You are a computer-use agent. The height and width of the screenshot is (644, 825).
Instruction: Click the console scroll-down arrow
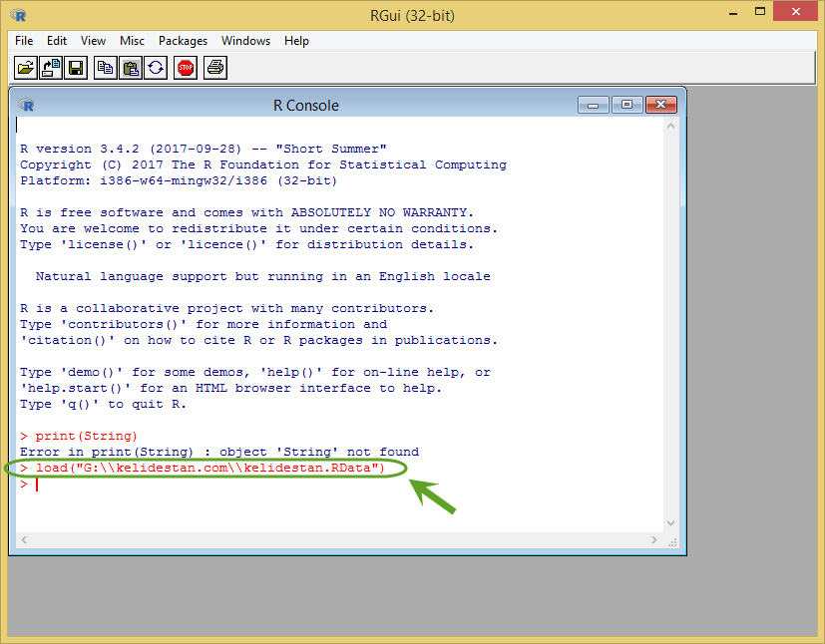pyautogui.click(x=670, y=523)
